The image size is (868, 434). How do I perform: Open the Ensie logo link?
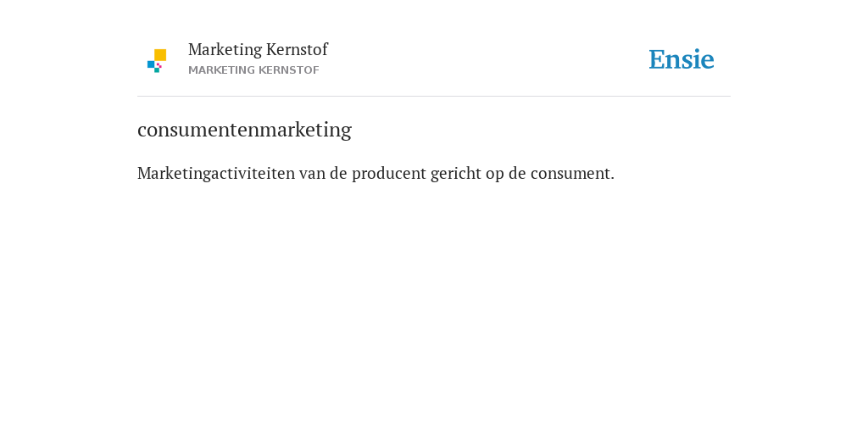coord(682,59)
